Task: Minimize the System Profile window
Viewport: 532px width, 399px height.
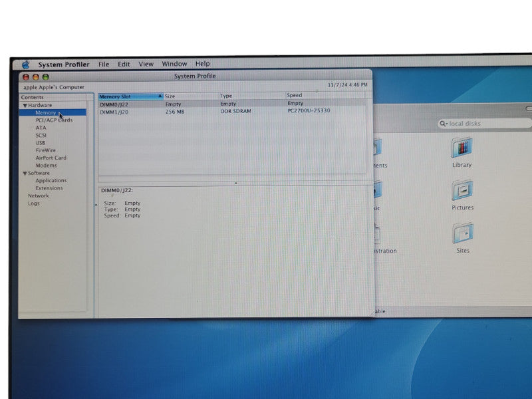Action: pyautogui.click(x=36, y=77)
